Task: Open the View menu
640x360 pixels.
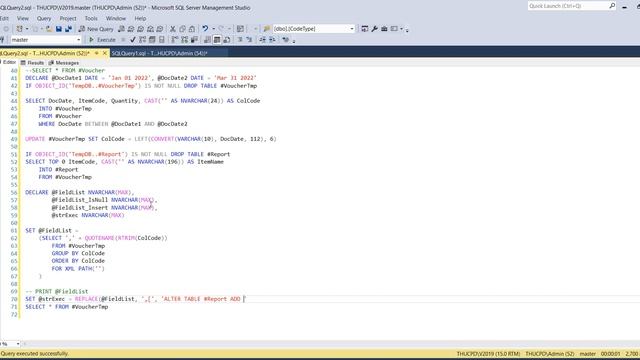Action: point(23,18)
